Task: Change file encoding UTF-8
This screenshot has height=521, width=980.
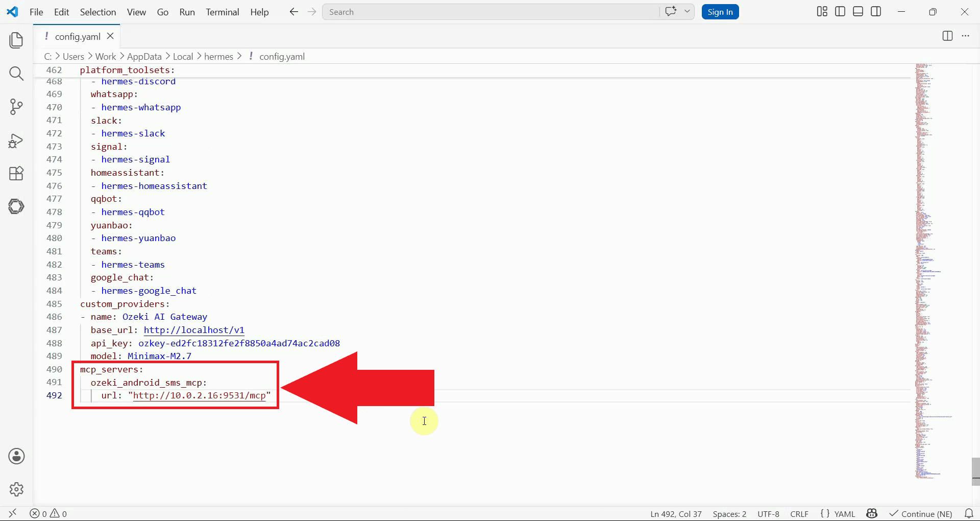Action: tap(768, 514)
